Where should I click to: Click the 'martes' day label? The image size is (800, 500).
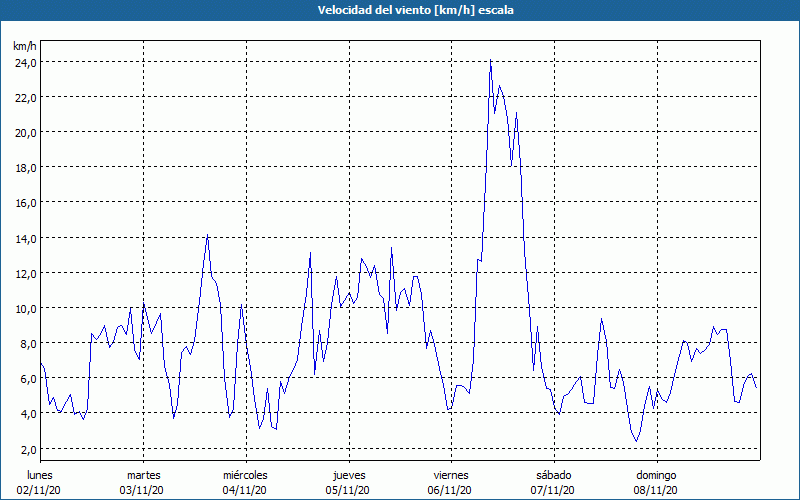coord(144,475)
